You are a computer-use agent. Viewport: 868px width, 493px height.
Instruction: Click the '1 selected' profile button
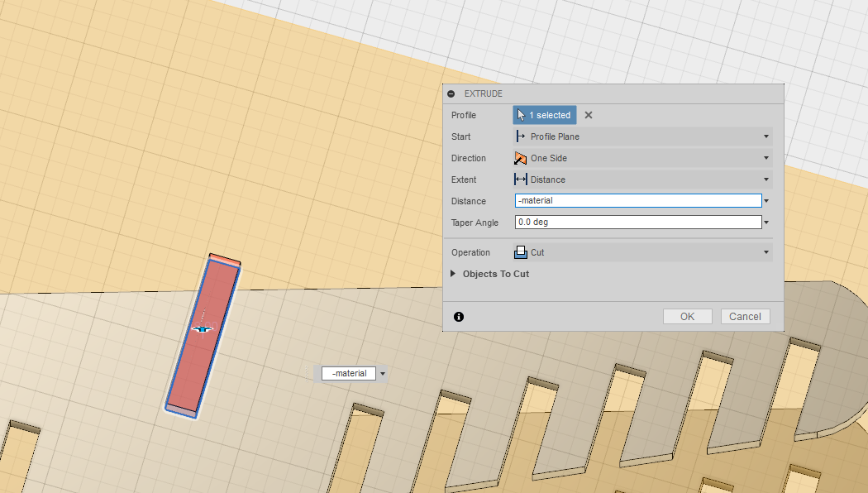click(545, 115)
